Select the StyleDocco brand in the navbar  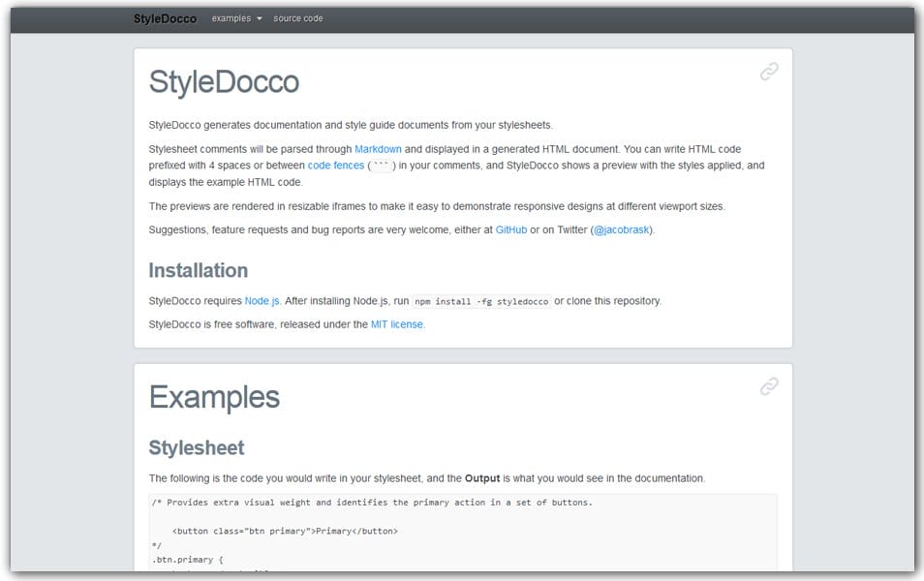click(x=165, y=17)
